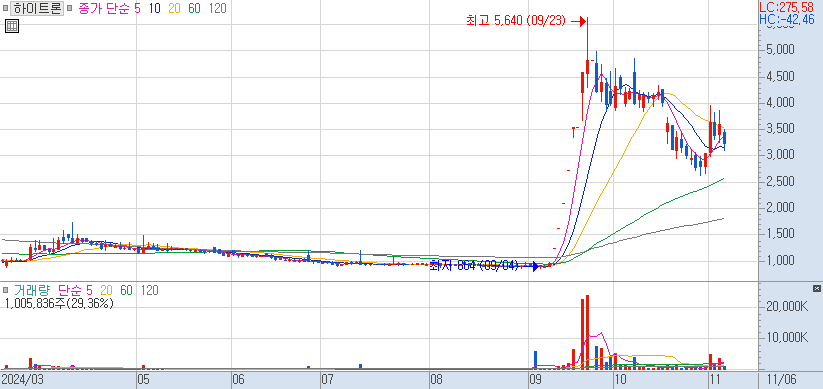Viewport: 823px width, 389px height.
Task: Click the 07 month label on date axis
Action: pyautogui.click(x=328, y=380)
